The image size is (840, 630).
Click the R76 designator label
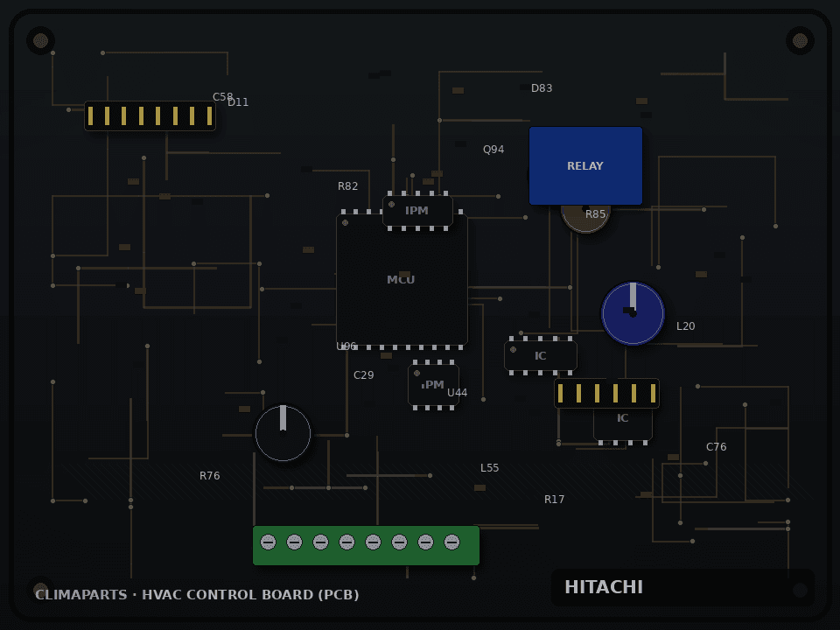tap(209, 476)
